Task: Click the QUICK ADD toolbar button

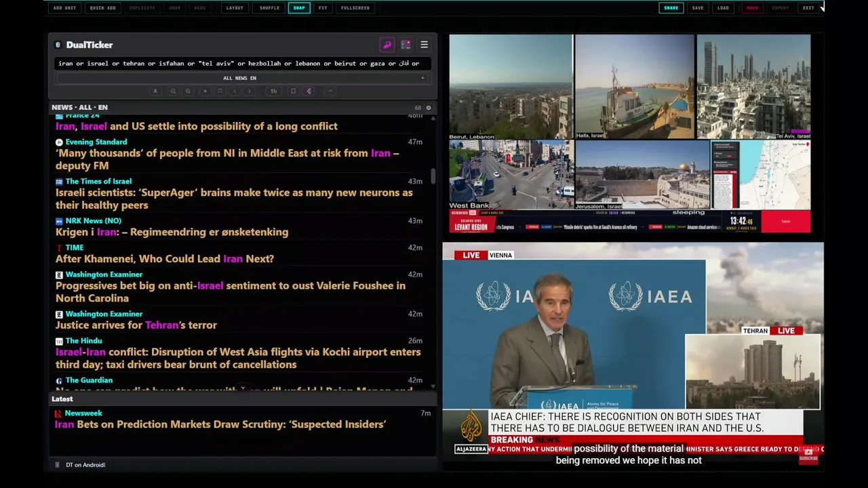Action: point(102,8)
